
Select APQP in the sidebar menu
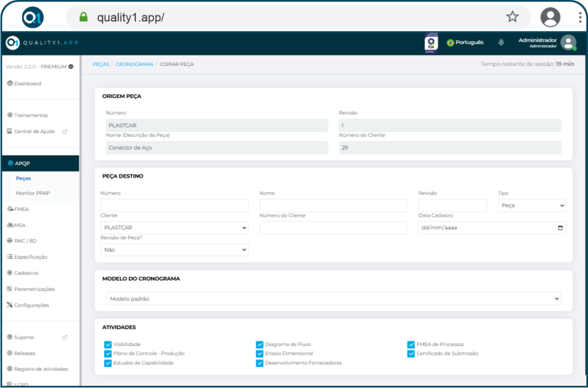coord(41,164)
